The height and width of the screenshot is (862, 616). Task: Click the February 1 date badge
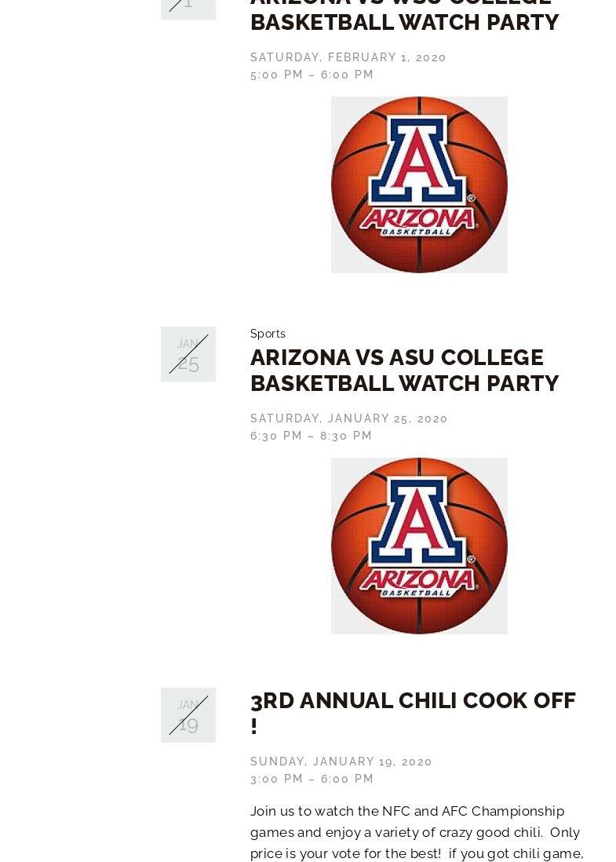(188, 9)
